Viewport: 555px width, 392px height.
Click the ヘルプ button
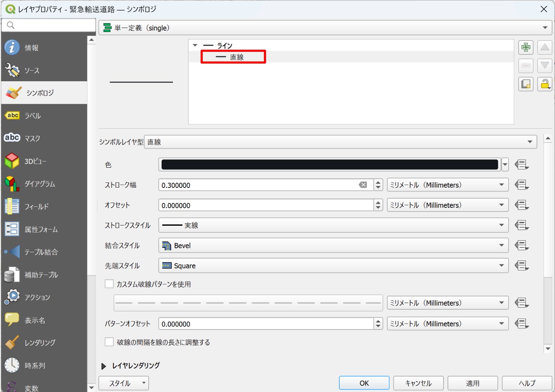coord(527,383)
